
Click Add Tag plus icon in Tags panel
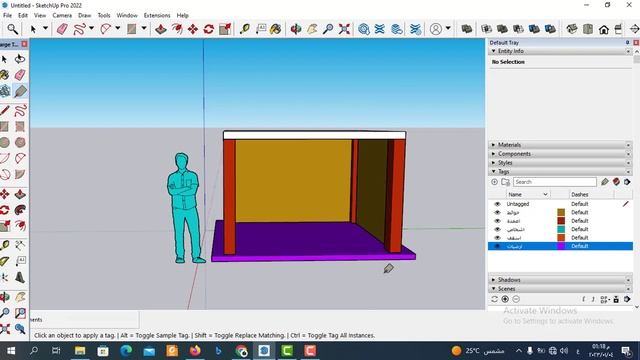[x=494, y=182]
